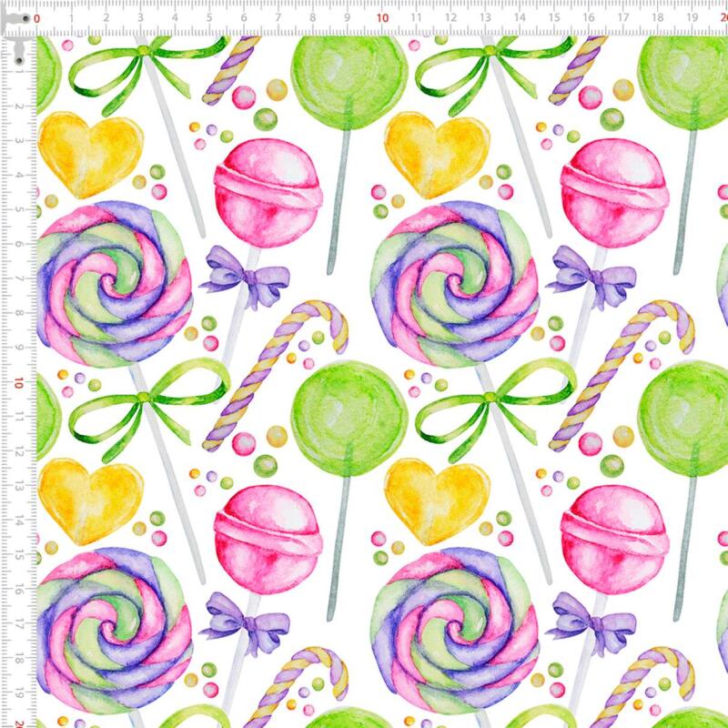Click the ruler corner at the origin

pos(17,17)
